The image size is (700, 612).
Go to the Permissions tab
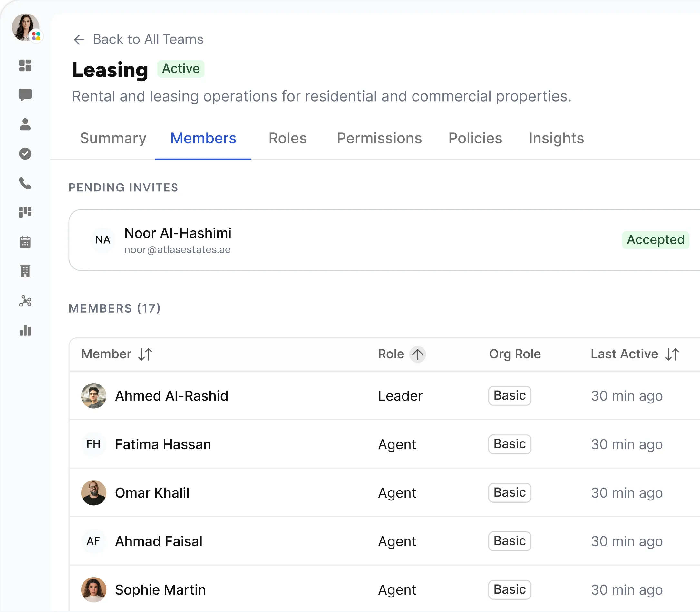pyautogui.click(x=379, y=138)
